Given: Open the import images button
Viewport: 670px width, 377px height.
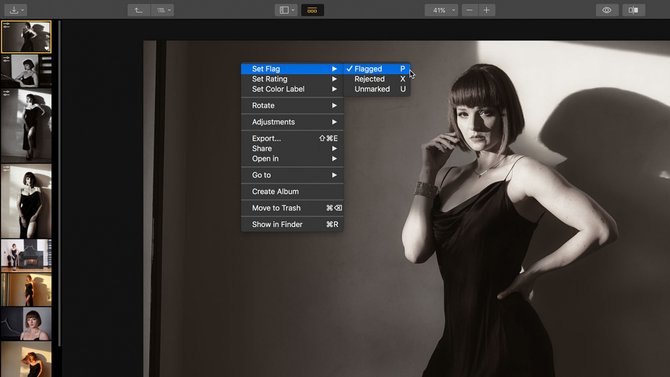Looking at the screenshot, I should (x=16, y=10).
